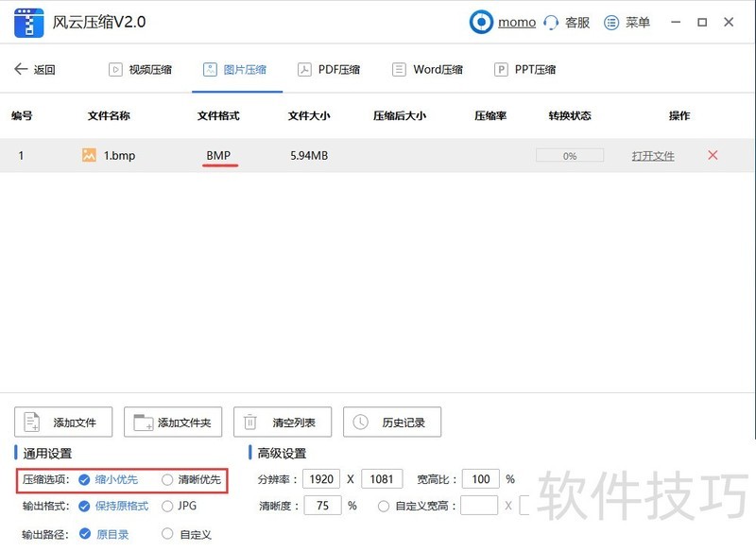
Task: Switch to the PDF压缩 tab
Action: click(330, 68)
